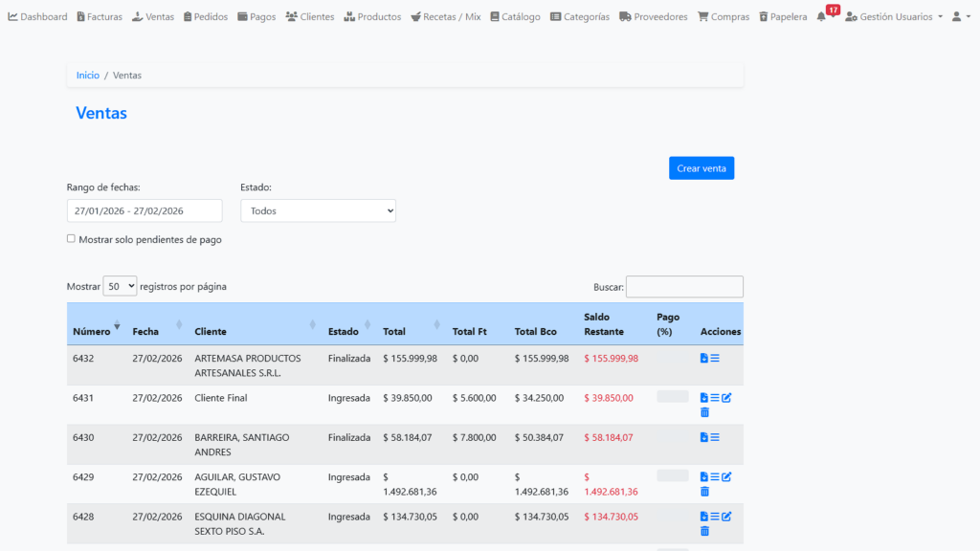Open the Estado dropdown showing Todos
The height and width of the screenshot is (551, 980).
(318, 210)
